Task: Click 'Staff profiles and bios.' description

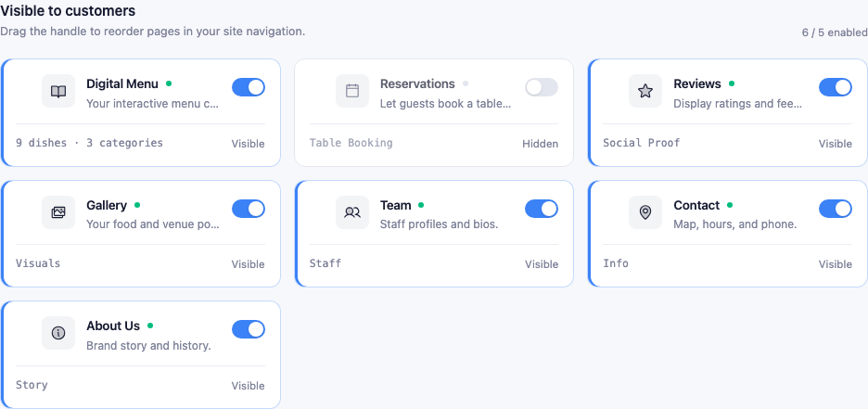Action: (x=439, y=224)
